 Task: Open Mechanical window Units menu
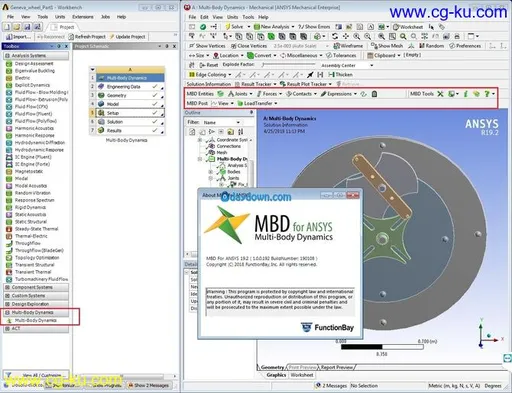(232, 17)
